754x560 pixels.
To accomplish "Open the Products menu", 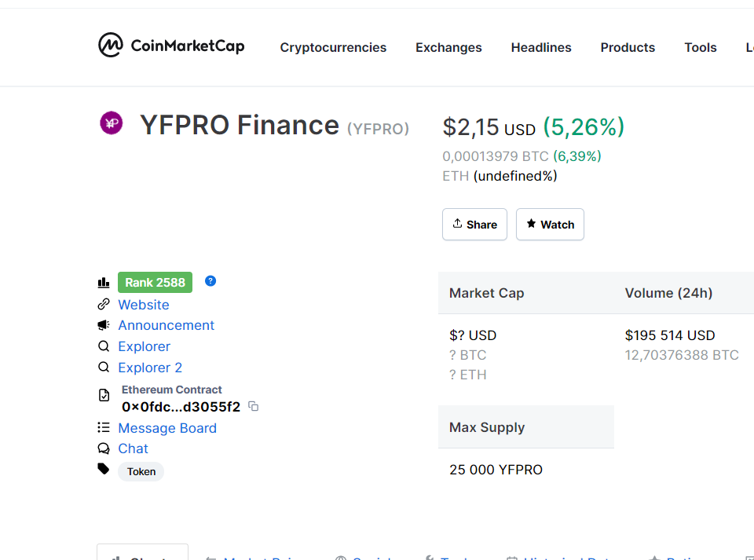I will 628,48.
